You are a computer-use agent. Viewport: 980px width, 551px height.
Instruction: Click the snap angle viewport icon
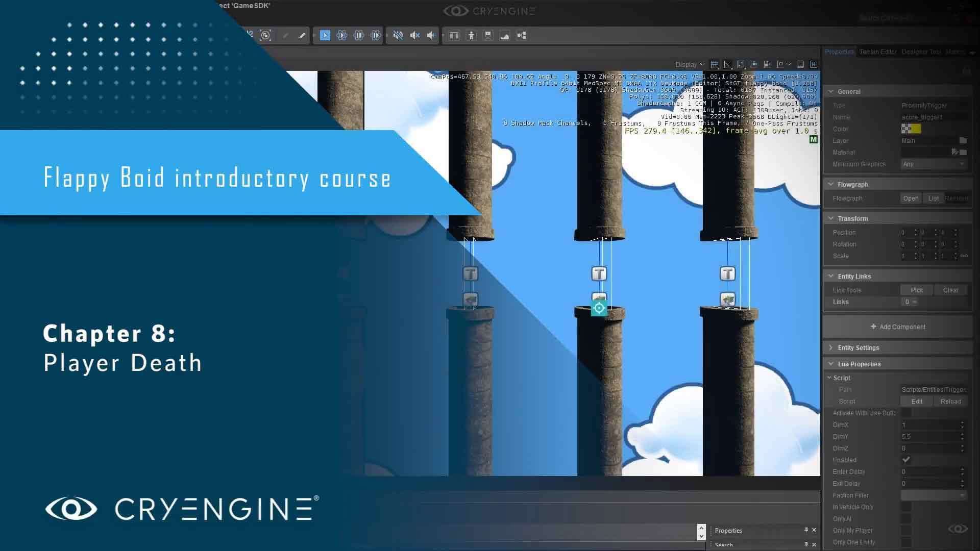coord(727,64)
